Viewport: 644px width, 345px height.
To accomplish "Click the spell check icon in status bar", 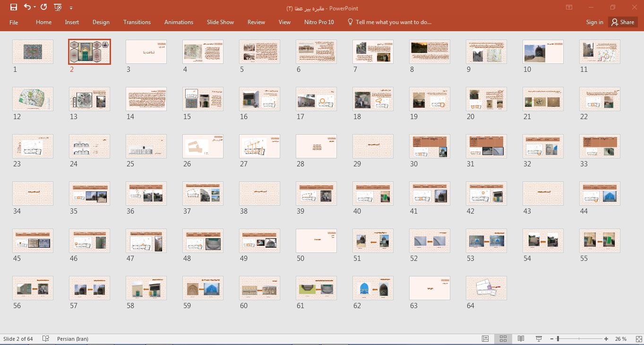I will point(46,339).
